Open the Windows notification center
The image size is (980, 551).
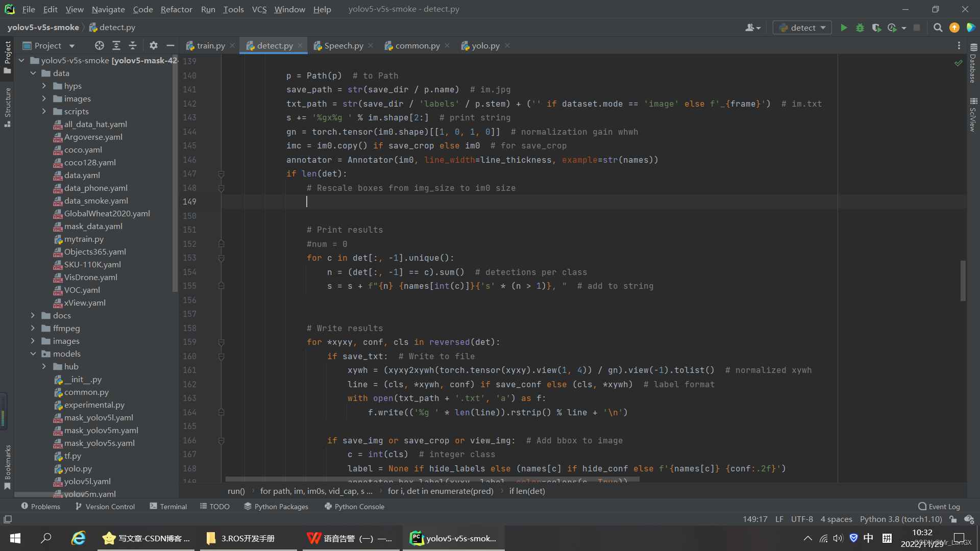click(x=959, y=538)
